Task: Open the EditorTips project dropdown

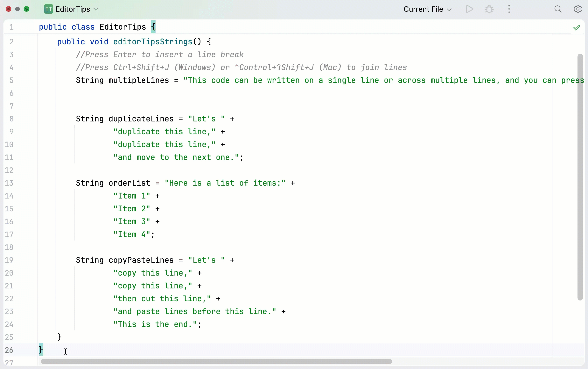Action: [77, 9]
